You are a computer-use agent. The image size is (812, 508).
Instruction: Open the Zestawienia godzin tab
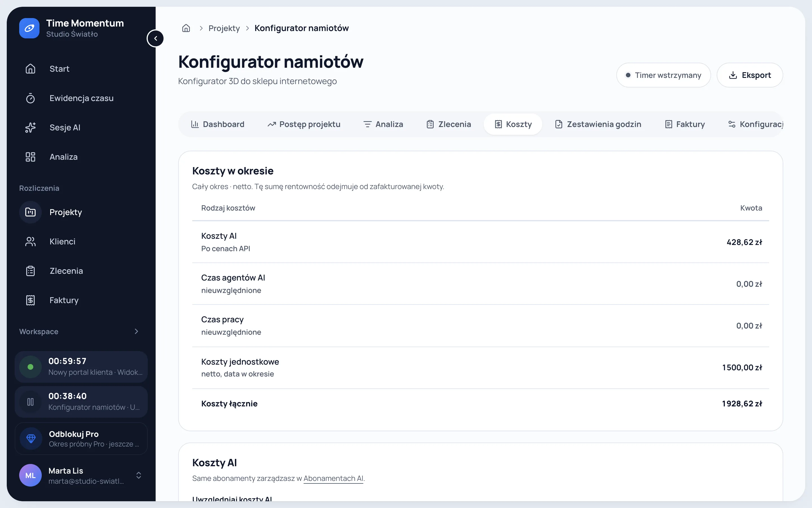tap(598, 124)
